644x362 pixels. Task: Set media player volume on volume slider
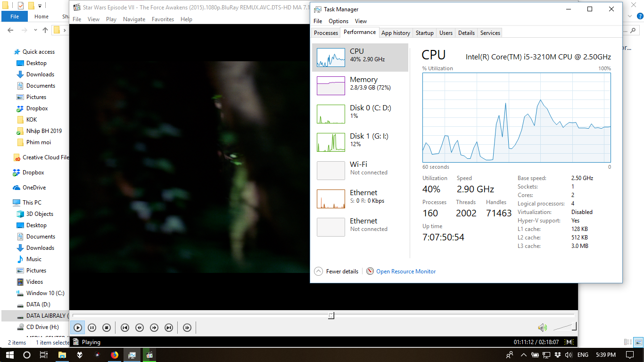point(564,327)
